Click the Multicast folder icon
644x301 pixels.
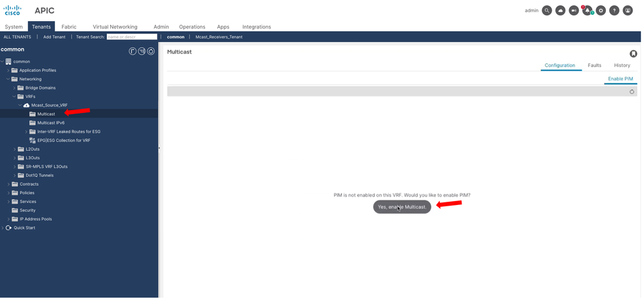(x=32, y=113)
